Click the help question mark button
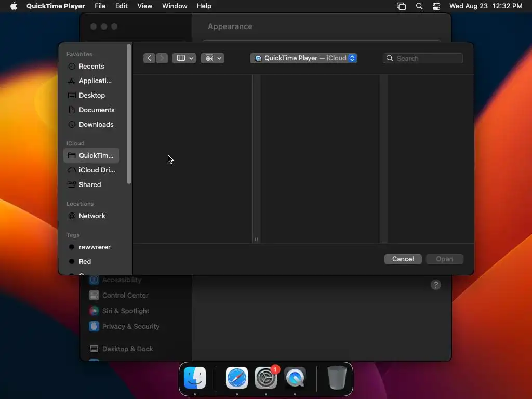The width and height of the screenshot is (532, 399). click(x=436, y=285)
